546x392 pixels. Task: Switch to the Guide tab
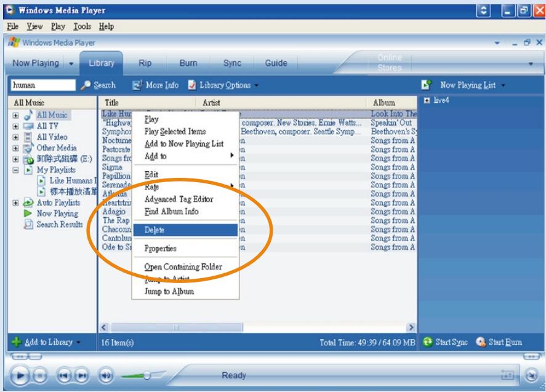[x=276, y=63]
